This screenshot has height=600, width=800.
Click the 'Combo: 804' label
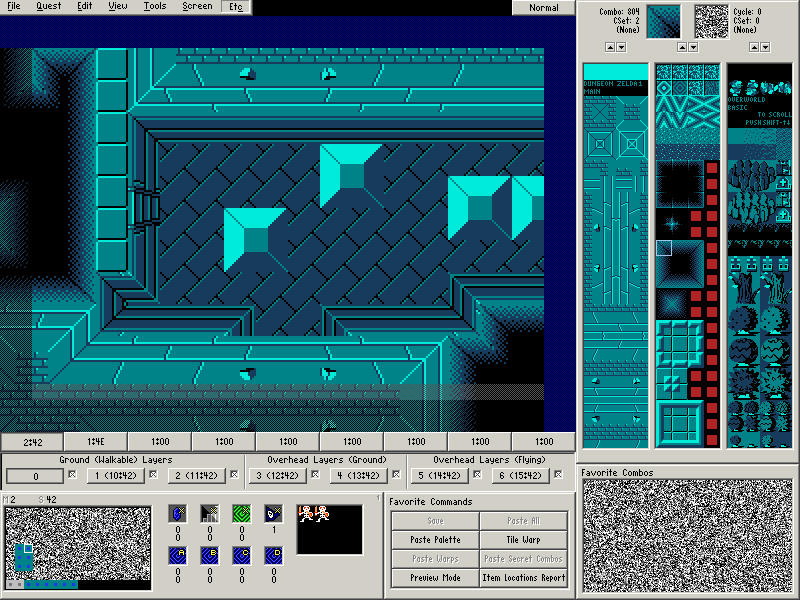click(619, 11)
